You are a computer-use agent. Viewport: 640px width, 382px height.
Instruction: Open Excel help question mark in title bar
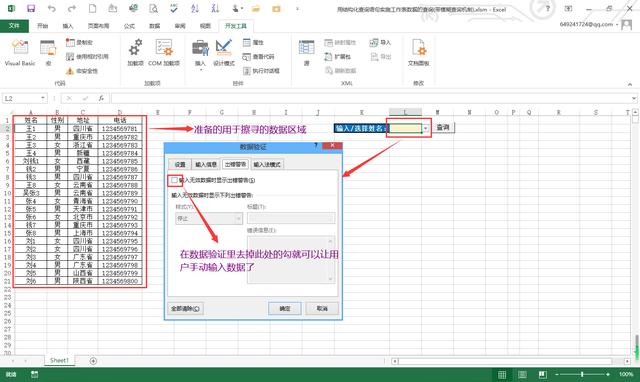click(x=548, y=9)
